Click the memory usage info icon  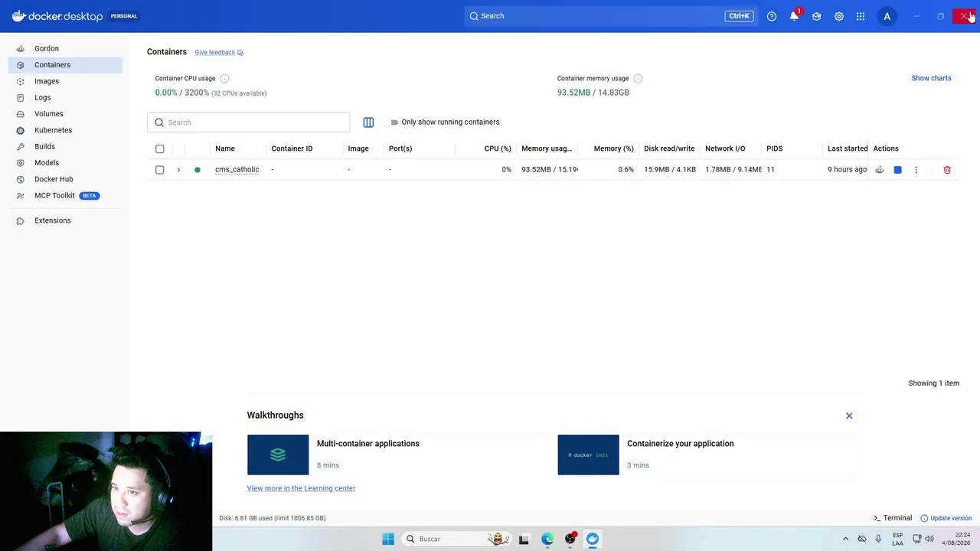click(638, 79)
